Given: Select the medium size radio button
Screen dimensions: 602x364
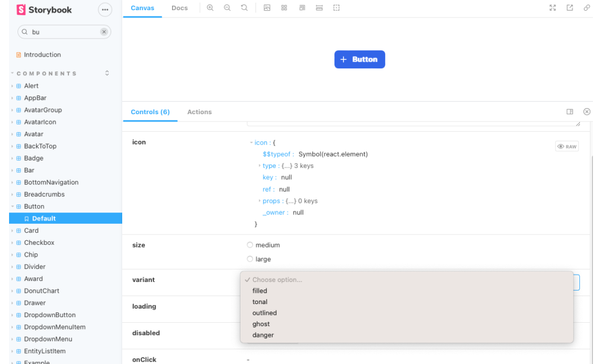Looking at the screenshot, I should tap(250, 245).
